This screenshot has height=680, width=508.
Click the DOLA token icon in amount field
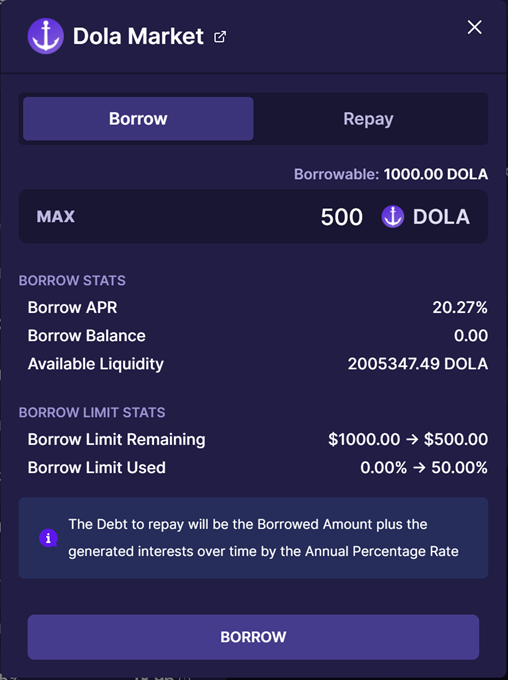point(393,216)
